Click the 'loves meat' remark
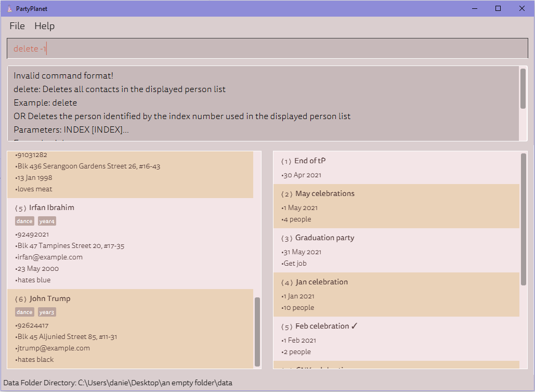Screen dimensions: 535x392 (34, 189)
